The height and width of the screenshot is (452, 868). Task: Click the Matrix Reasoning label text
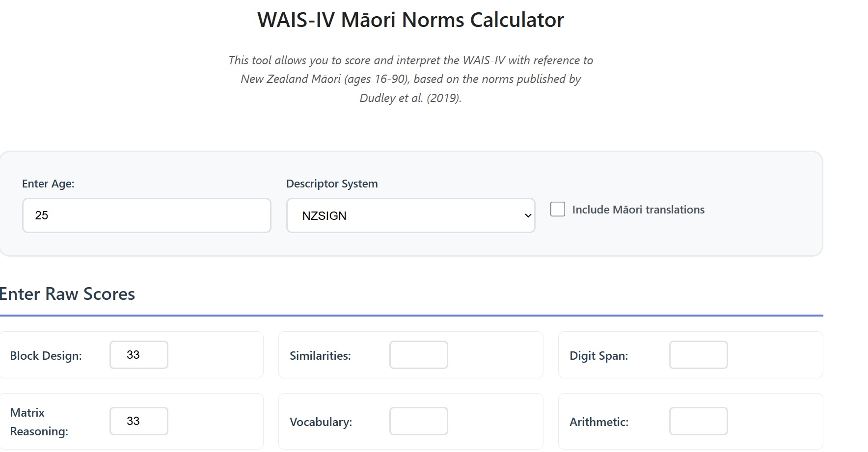pyautogui.click(x=39, y=422)
